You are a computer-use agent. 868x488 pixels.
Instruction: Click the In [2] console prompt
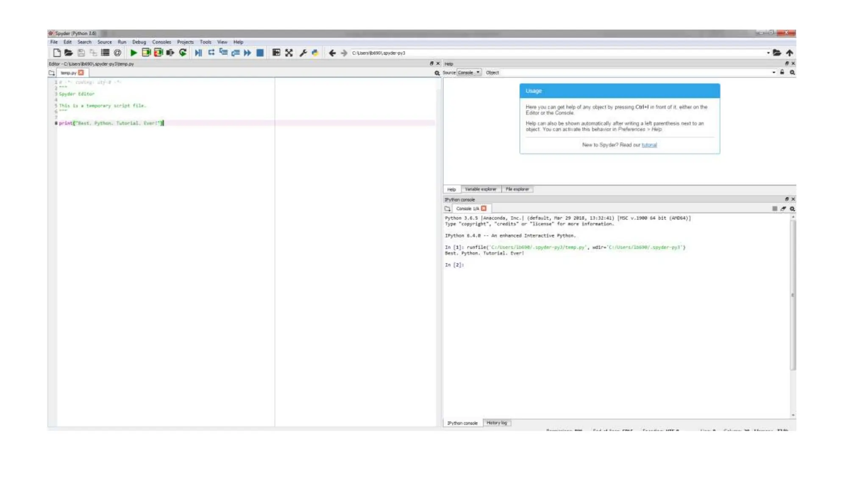tap(454, 265)
